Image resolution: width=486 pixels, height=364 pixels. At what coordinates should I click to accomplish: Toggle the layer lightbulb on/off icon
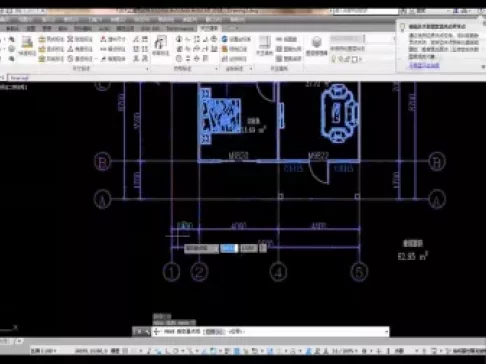pos(334,59)
